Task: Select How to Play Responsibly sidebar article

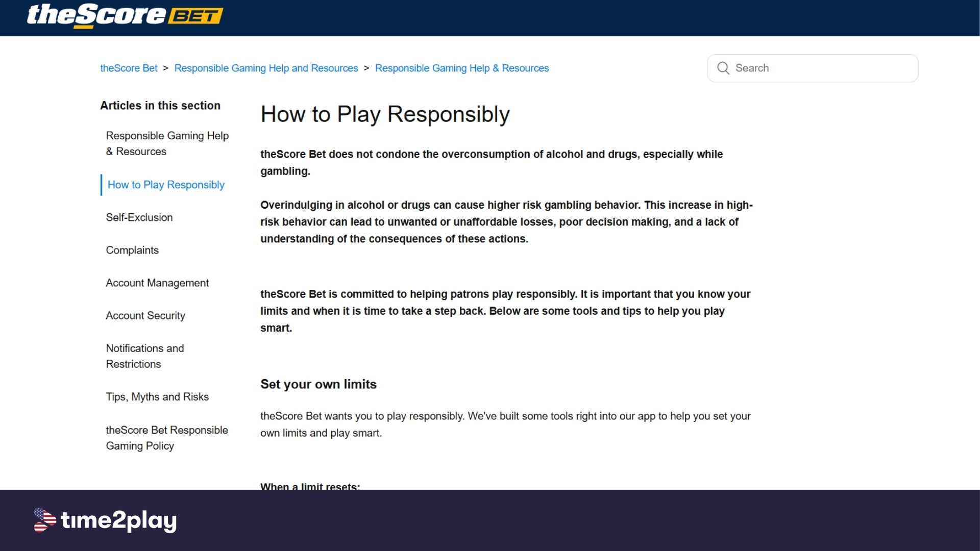Action: (166, 185)
